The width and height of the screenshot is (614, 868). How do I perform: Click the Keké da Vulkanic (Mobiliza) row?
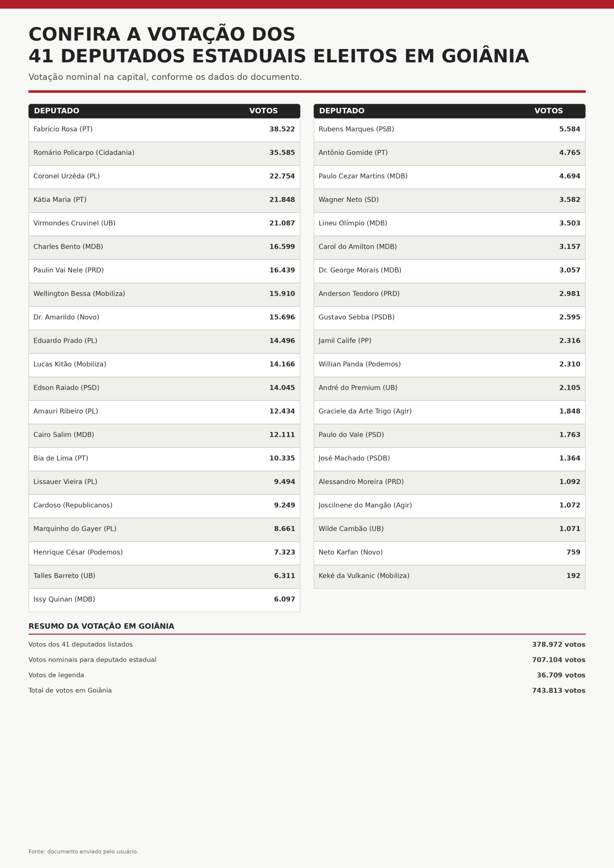click(x=449, y=576)
